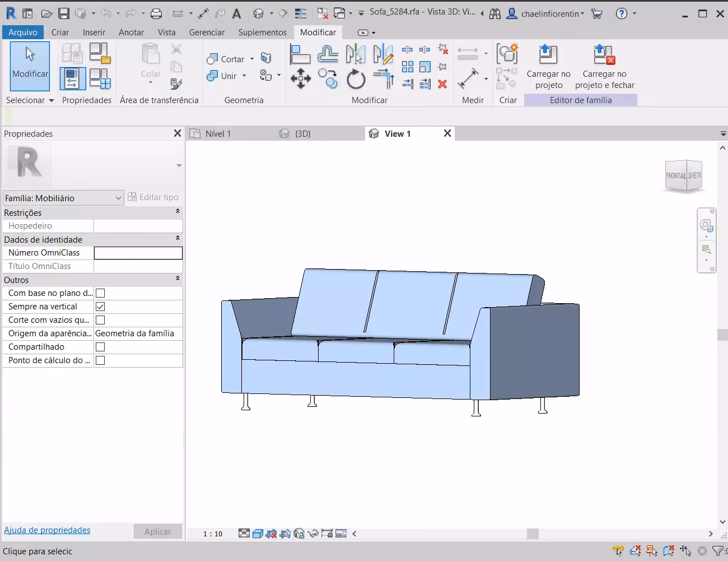Activate the Rotate tool

[x=356, y=78]
